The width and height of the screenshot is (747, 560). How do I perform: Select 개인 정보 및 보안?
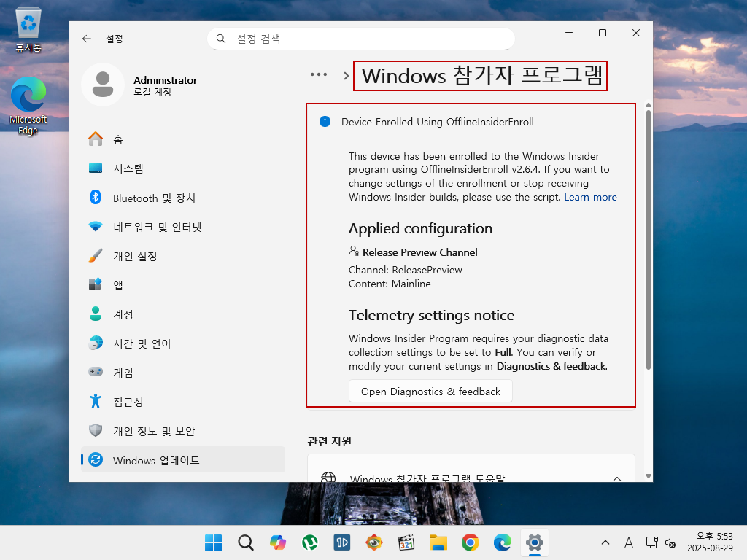pyautogui.click(x=183, y=430)
